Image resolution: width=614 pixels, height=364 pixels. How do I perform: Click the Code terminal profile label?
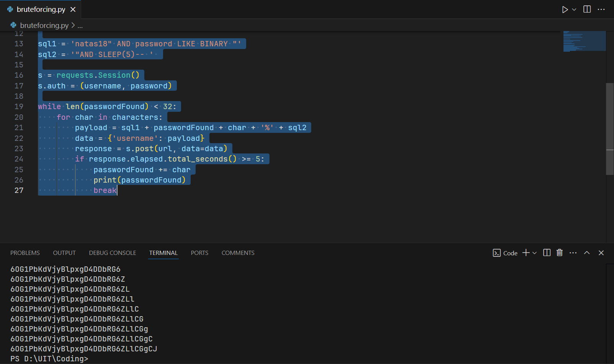point(510,253)
